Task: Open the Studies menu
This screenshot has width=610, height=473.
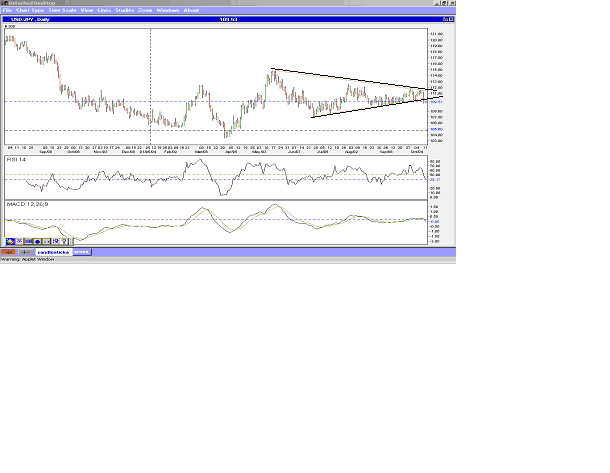Action: point(125,10)
